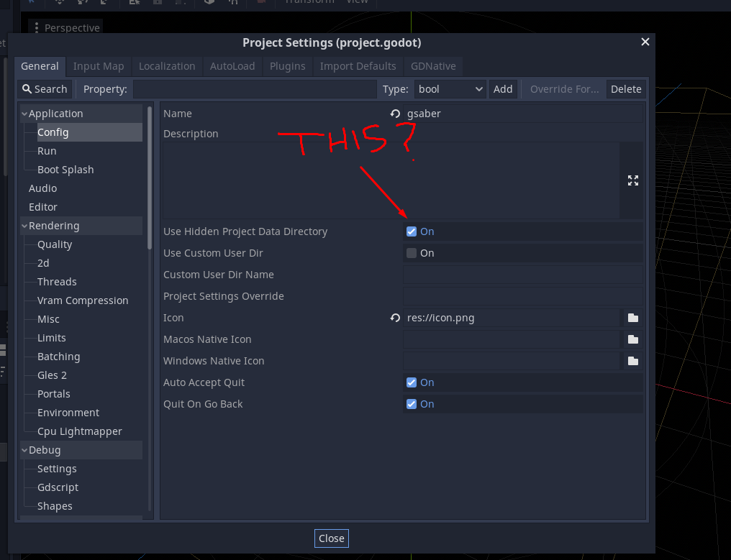Revert the Icon property to default

click(394, 317)
